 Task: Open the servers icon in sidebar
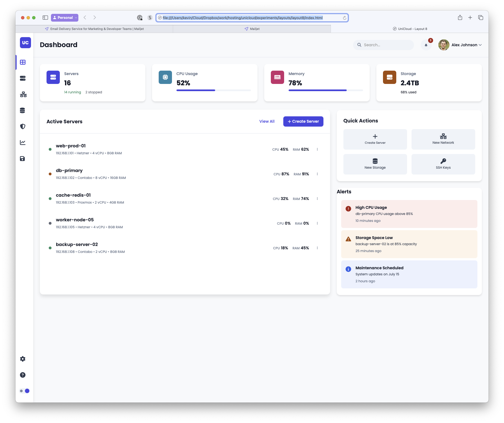(x=23, y=78)
